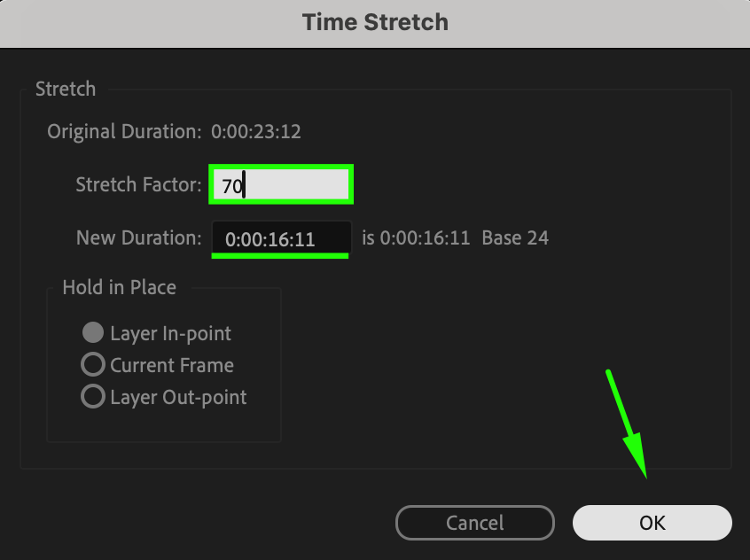The width and height of the screenshot is (750, 560).
Task: Click the New Duration timecode field
Action: pos(281,238)
